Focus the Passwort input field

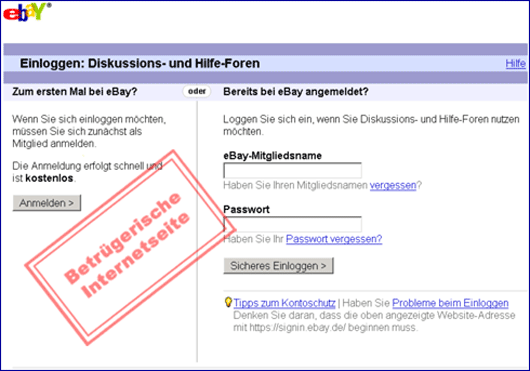point(292,224)
